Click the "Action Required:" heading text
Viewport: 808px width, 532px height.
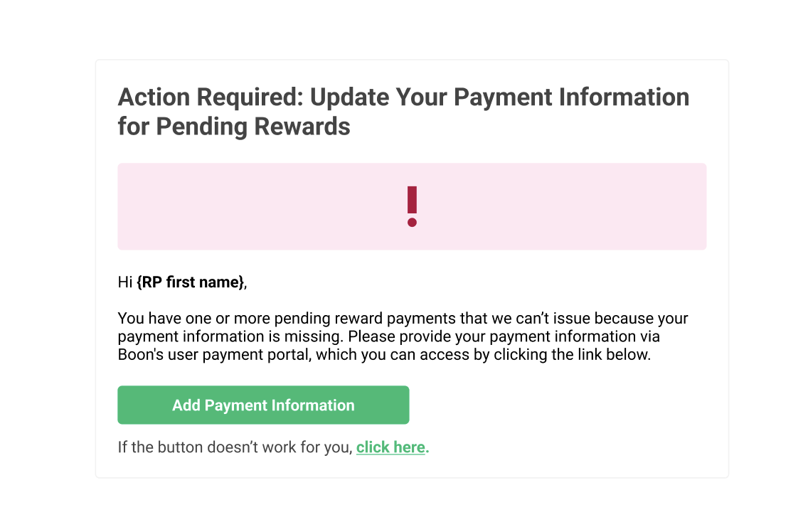click(x=211, y=97)
